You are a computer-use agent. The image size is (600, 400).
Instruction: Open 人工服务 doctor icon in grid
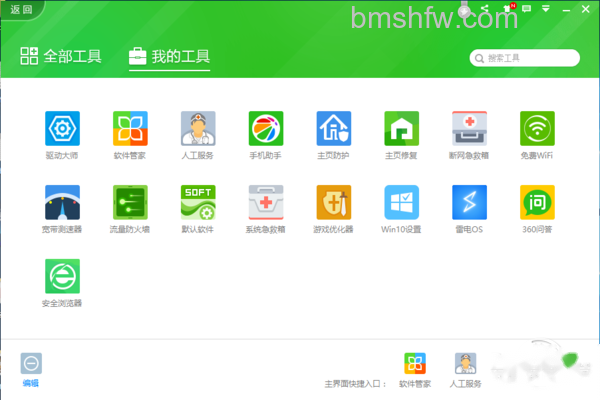click(198, 129)
